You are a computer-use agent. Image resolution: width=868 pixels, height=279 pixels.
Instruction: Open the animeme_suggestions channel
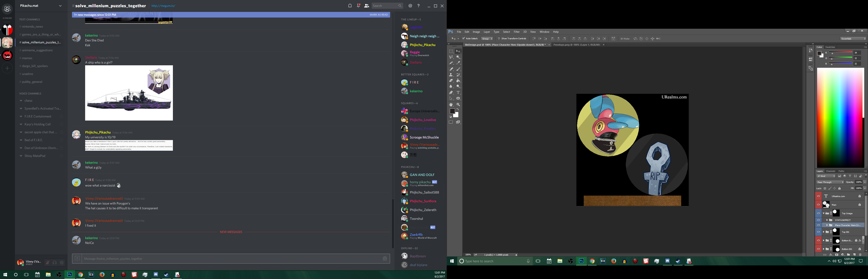(x=37, y=50)
